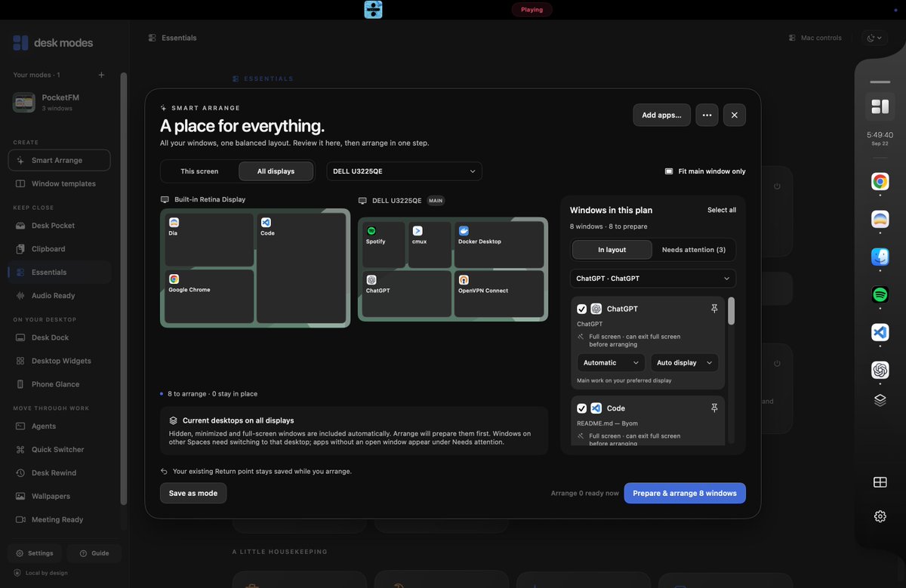Click the windows list scrollbar
Image resolution: width=906 pixels, height=588 pixels.
(x=731, y=311)
